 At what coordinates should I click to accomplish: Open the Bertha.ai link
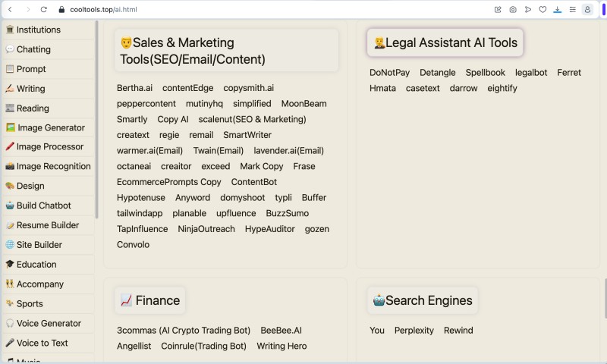tap(135, 88)
